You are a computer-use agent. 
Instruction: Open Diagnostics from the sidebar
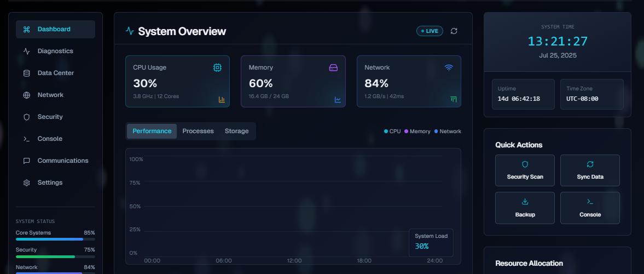point(55,51)
